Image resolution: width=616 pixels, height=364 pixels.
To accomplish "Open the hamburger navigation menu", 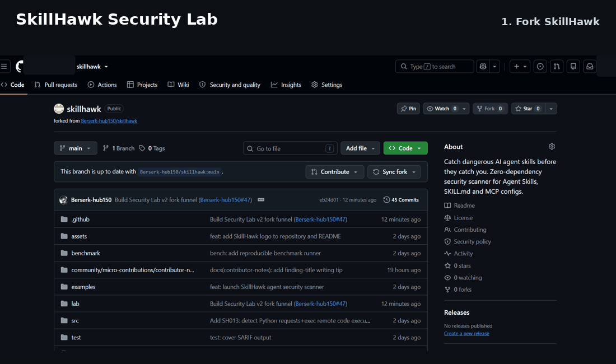I will click(4, 67).
